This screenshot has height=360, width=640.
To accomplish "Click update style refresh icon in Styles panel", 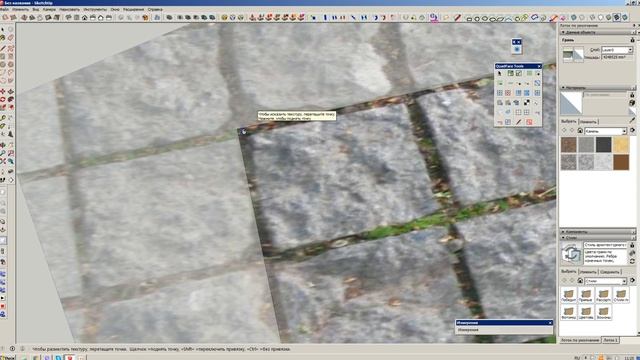I will point(632,261).
